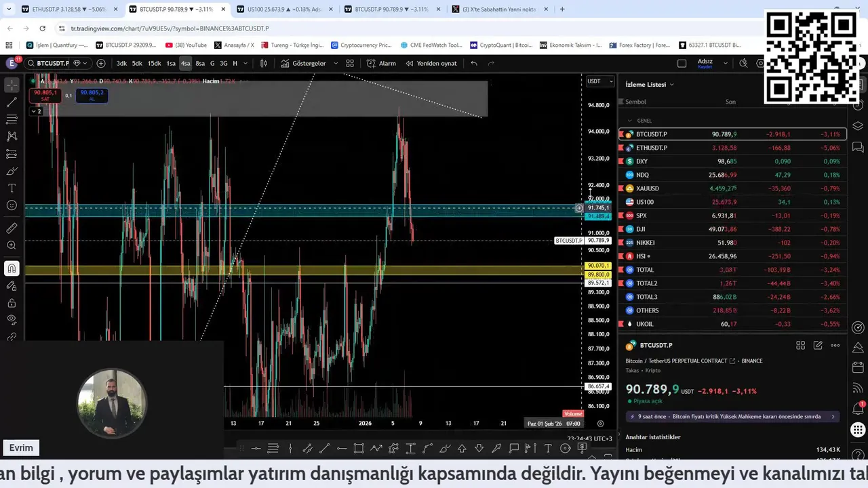Select callout comment tool in bottom toolbar

pyautogui.click(x=513, y=448)
